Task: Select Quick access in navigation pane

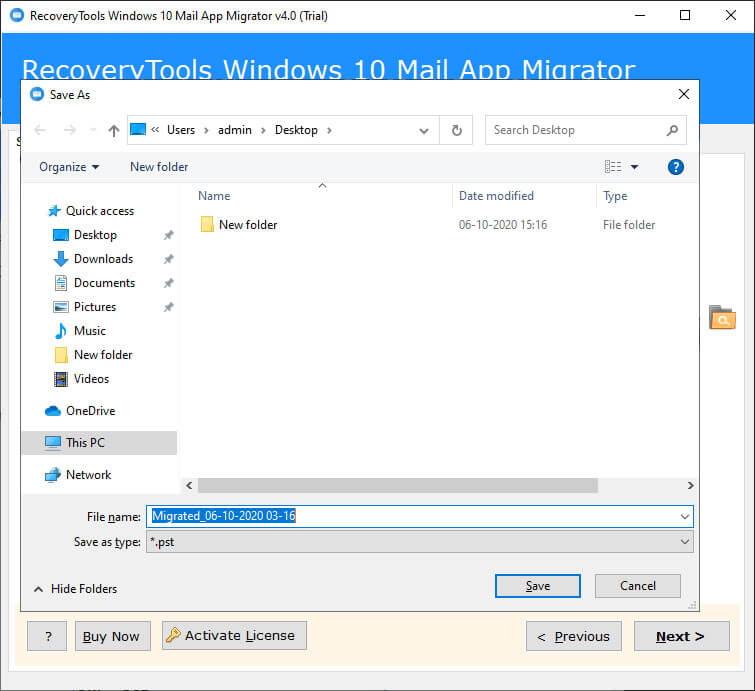Action: click(x=100, y=211)
